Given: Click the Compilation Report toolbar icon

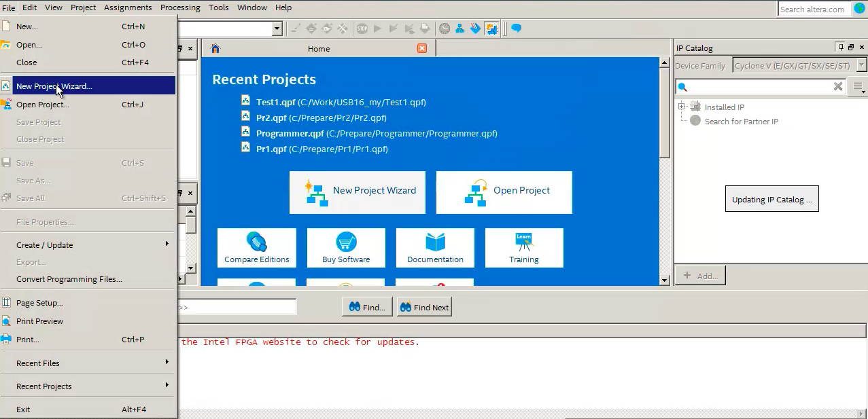Looking at the screenshot, I should pyautogui.click(x=425, y=29).
